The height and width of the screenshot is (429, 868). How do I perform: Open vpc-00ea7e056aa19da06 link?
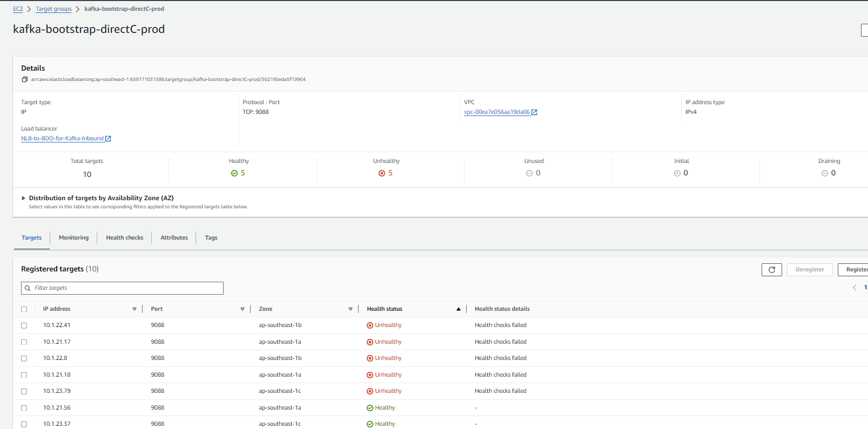tap(497, 112)
